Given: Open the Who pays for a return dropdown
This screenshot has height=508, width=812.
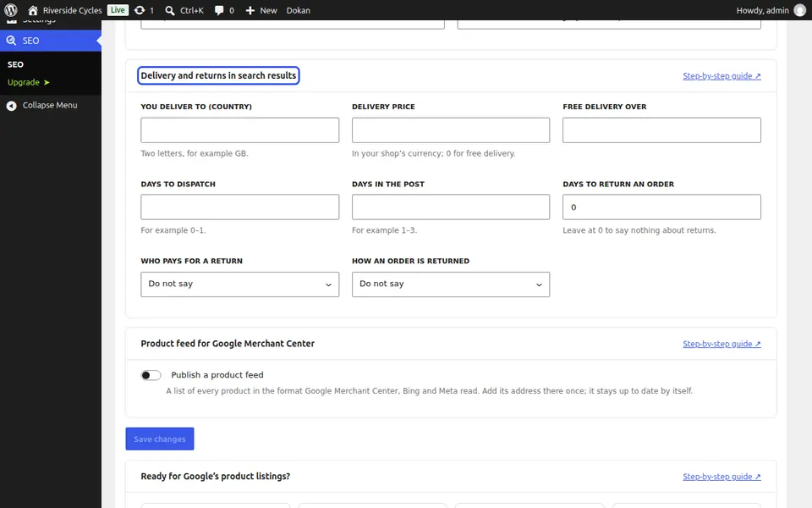Looking at the screenshot, I should 239,284.
